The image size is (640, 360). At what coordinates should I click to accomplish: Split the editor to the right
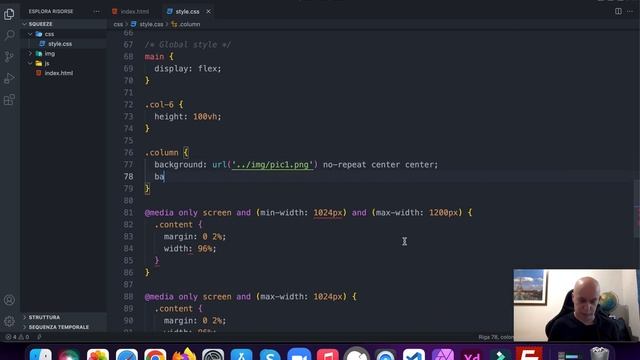[618, 11]
